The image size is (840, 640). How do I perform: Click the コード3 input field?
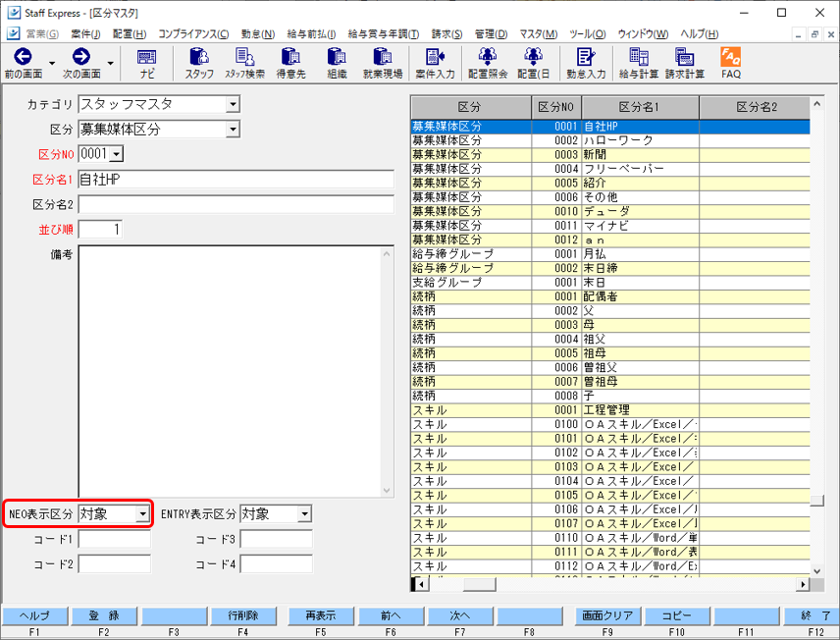pos(277,539)
